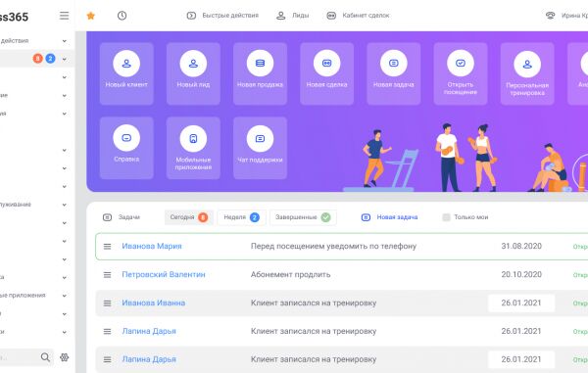Open client Иванова Мария

[x=152, y=246]
